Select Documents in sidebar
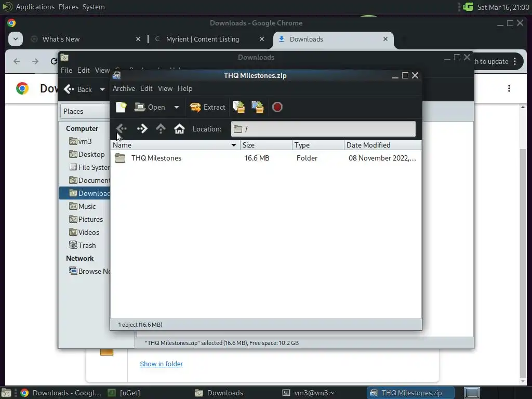Viewport: 532px width, 399px height. click(x=85, y=180)
